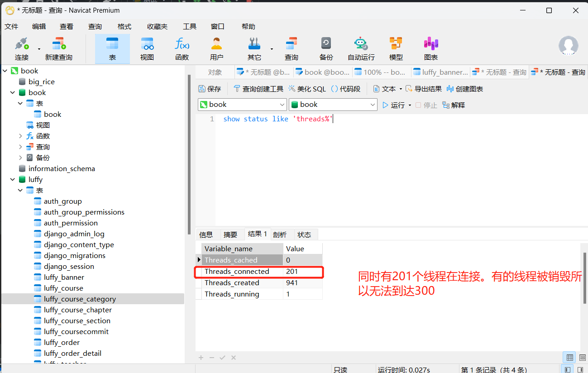Click the discard changes X icon below results
588x373 pixels.
click(234, 358)
